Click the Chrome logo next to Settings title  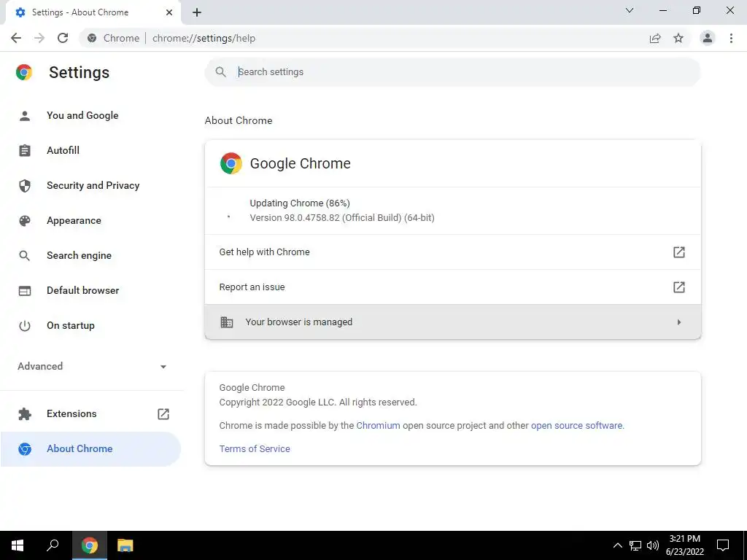(x=24, y=72)
